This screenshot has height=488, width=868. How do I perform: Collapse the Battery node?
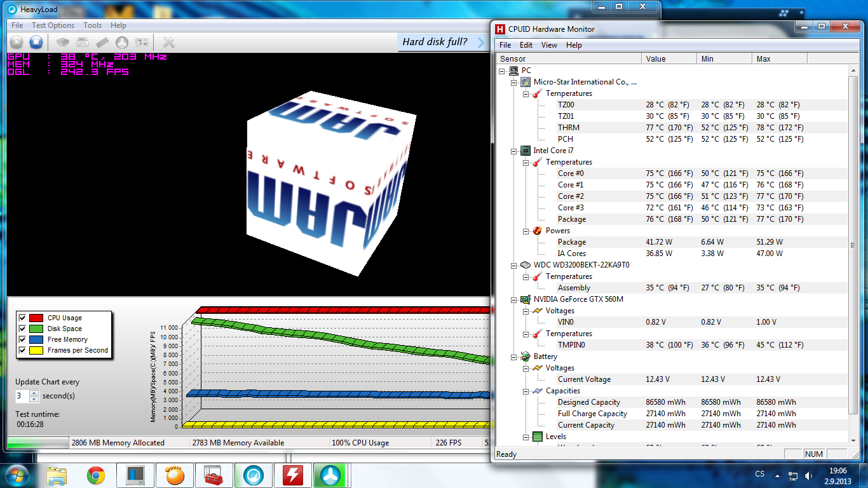(514, 356)
